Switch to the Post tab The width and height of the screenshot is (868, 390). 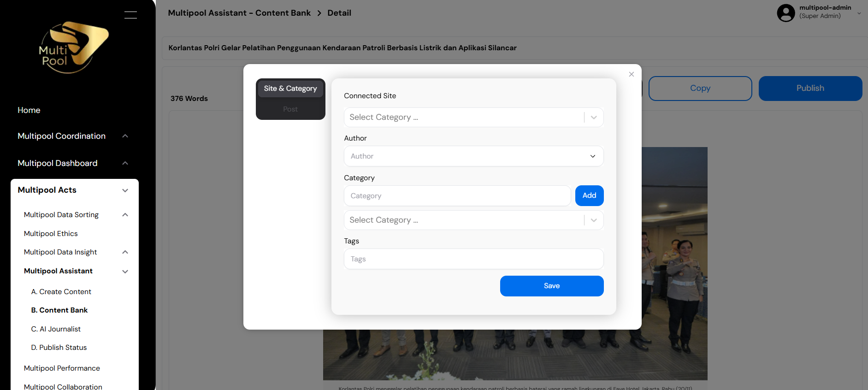(x=290, y=109)
